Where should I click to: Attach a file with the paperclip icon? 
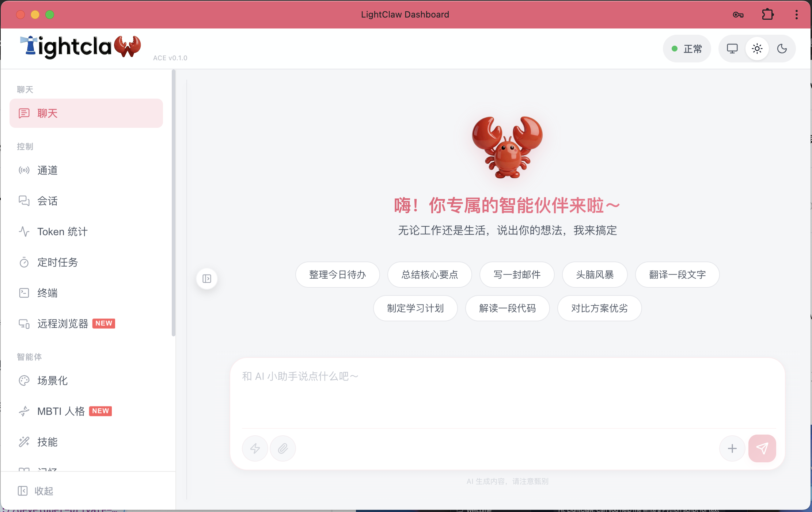[283, 448]
